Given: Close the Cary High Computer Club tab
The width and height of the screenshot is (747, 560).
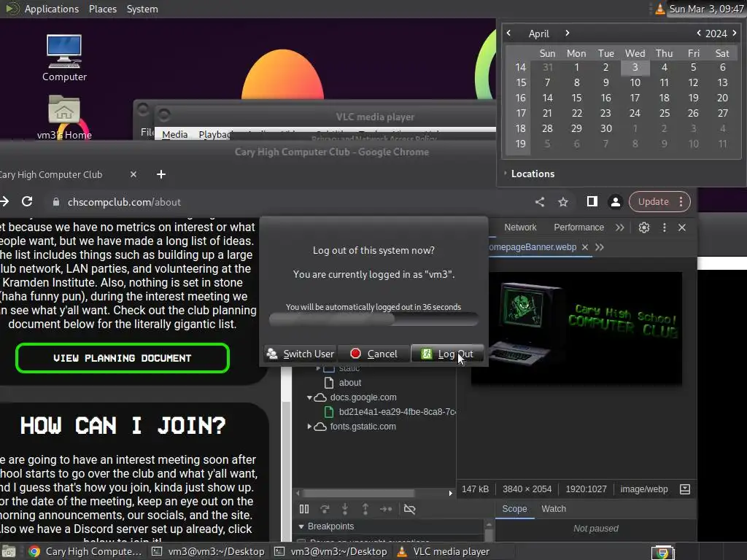Looking at the screenshot, I should coord(133,174).
